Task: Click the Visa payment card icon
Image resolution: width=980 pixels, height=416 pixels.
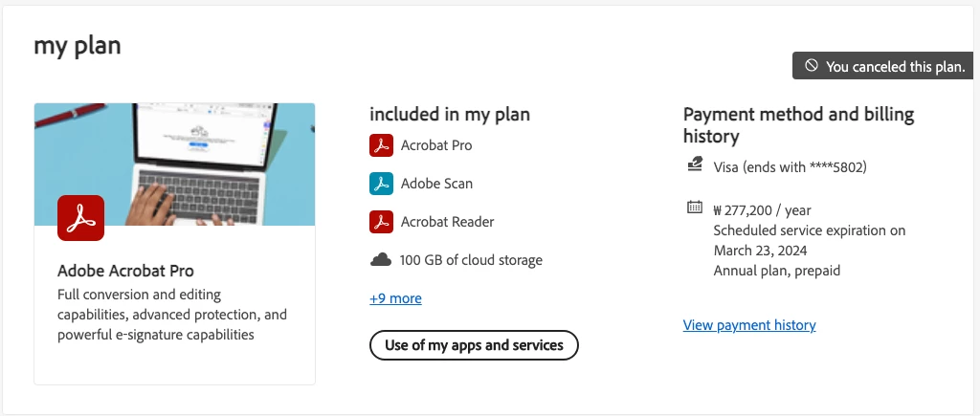Action: tap(695, 166)
